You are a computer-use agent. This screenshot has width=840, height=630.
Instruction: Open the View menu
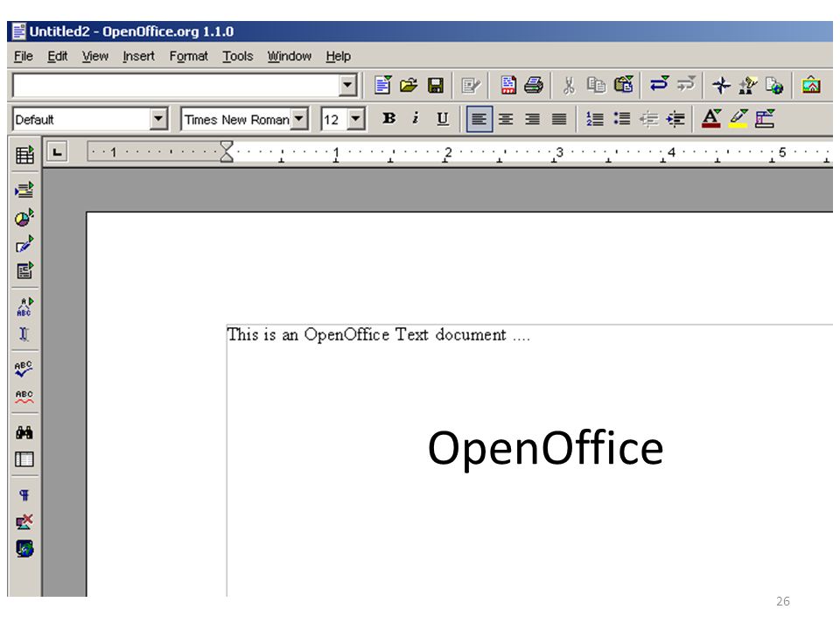coord(95,56)
